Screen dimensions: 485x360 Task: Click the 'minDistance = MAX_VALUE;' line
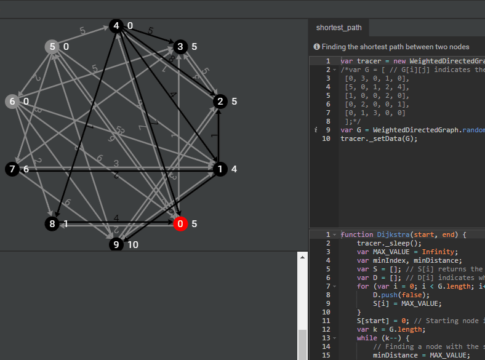coord(421,355)
